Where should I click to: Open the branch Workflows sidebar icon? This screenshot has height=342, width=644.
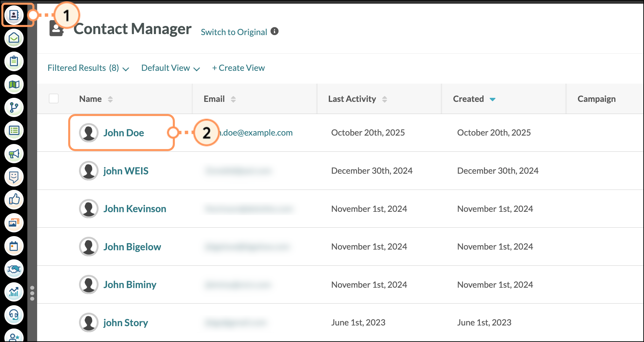14,108
